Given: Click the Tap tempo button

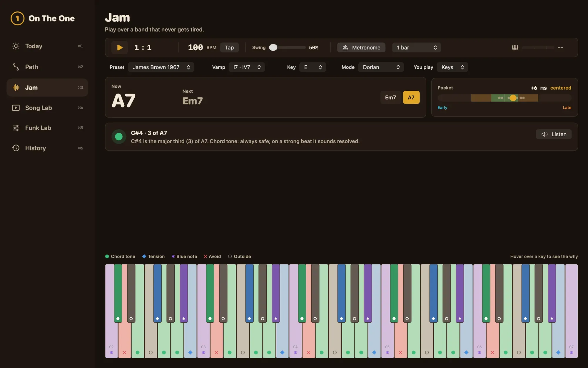Looking at the screenshot, I should [229, 47].
